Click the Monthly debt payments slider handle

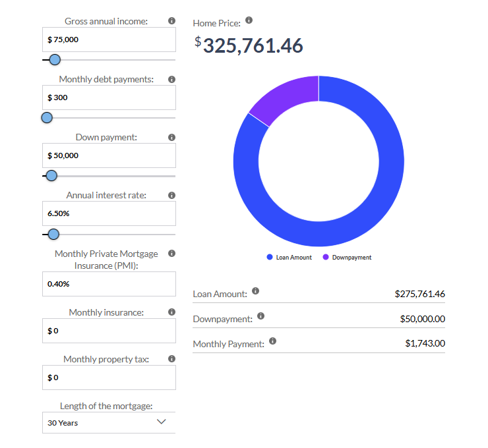(x=47, y=118)
